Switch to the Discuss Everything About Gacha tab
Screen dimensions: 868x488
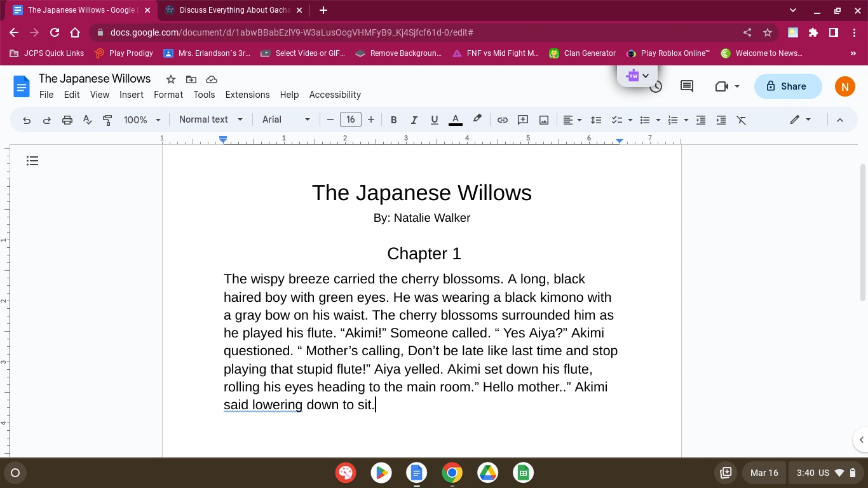click(231, 10)
